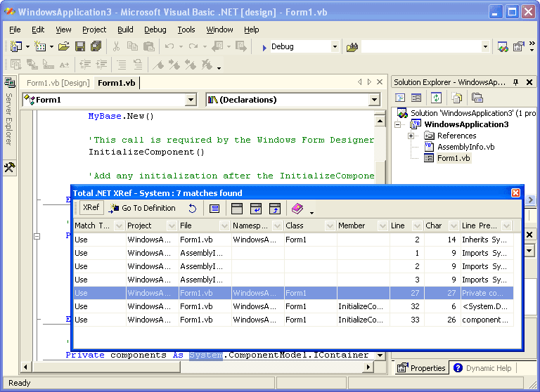The width and height of the screenshot is (540, 392).
Task: Open the Class column filter dropdown
Action: pyautogui.click(x=330, y=226)
